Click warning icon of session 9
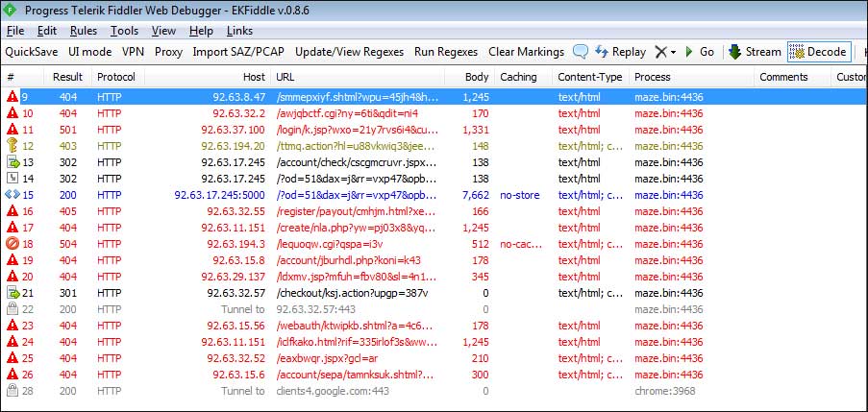This screenshot has height=412, width=868. coord(12,97)
